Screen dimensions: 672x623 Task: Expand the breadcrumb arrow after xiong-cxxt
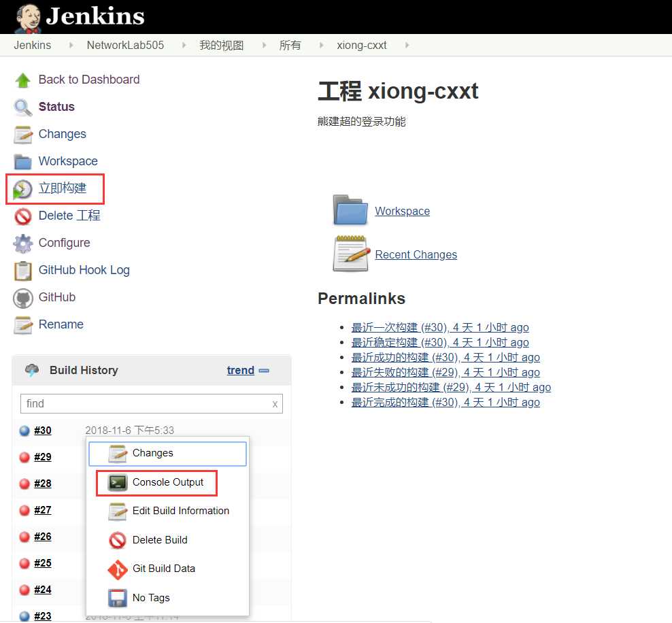pyautogui.click(x=407, y=45)
